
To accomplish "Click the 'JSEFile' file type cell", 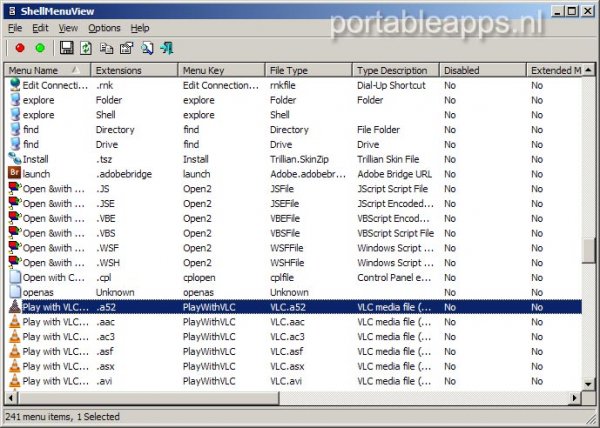I will (x=284, y=203).
